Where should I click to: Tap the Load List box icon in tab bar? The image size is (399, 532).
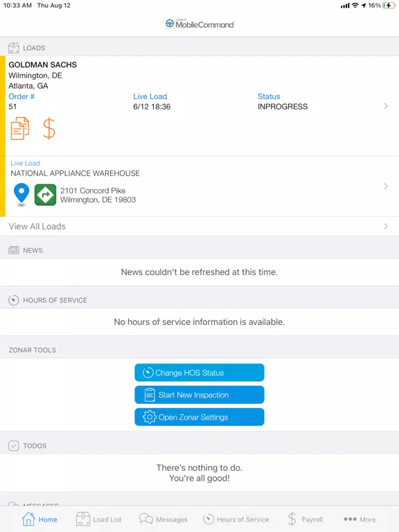pos(83,519)
